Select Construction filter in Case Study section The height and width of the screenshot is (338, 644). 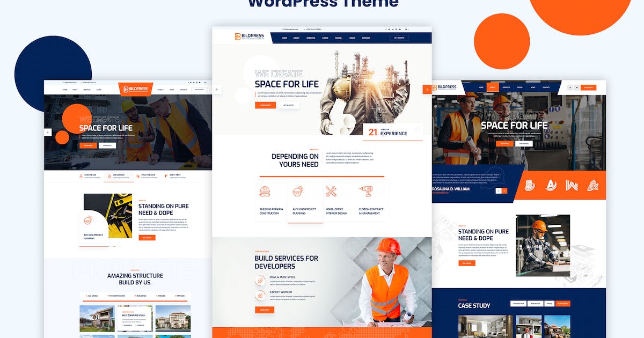tap(518, 304)
